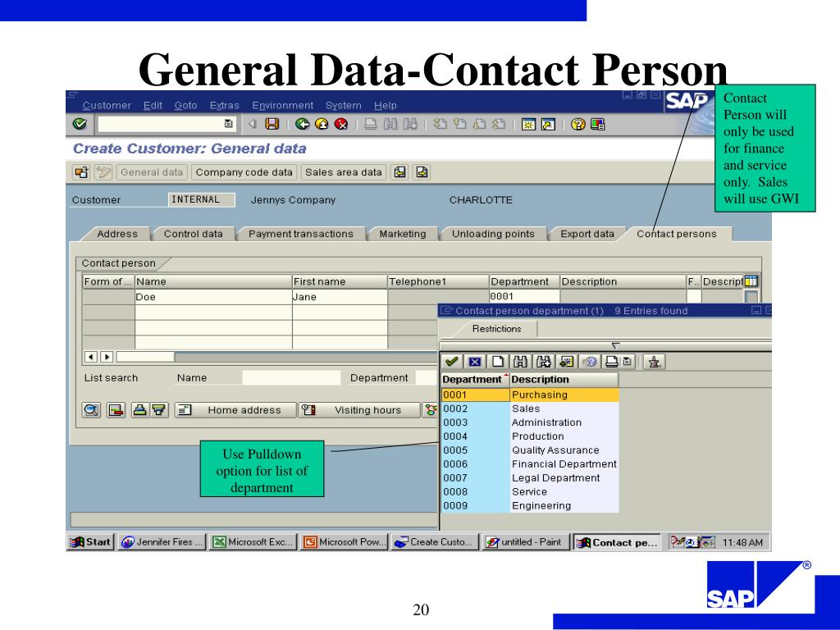
Task: Click the green checkmark Enter icon
Action: pos(80,125)
